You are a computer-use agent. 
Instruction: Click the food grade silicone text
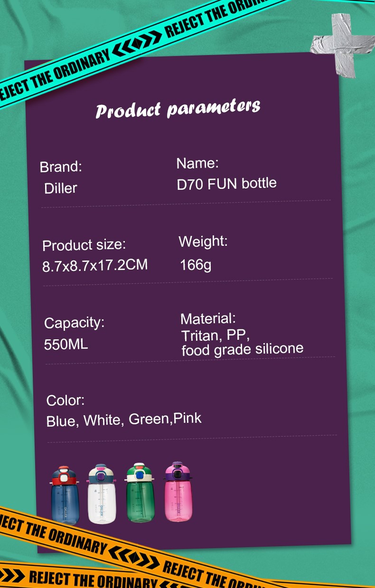[243, 350]
